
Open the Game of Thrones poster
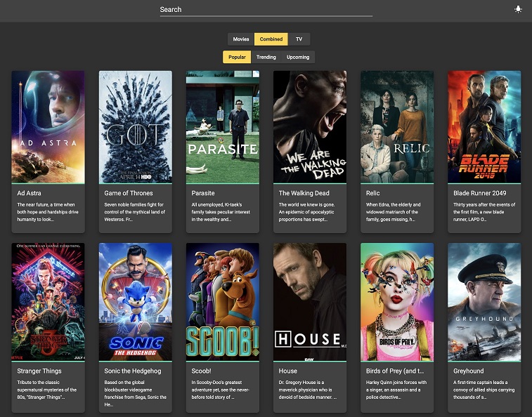pyautogui.click(x=135, y=126)
